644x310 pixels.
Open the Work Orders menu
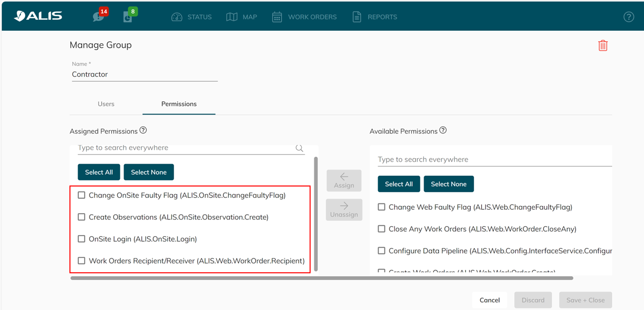(304, 17)
